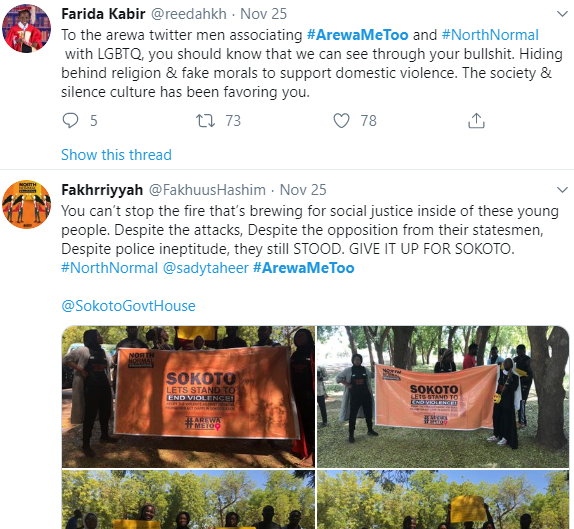Visit the @SokotoGovtHouse mention
This screenshot has width=574, height=529.
(x=128, y=306)
